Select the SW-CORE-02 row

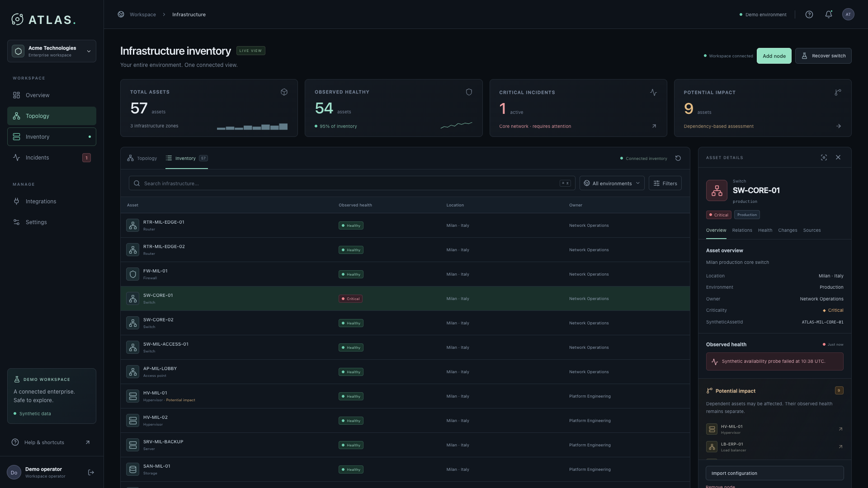point(405,323)
